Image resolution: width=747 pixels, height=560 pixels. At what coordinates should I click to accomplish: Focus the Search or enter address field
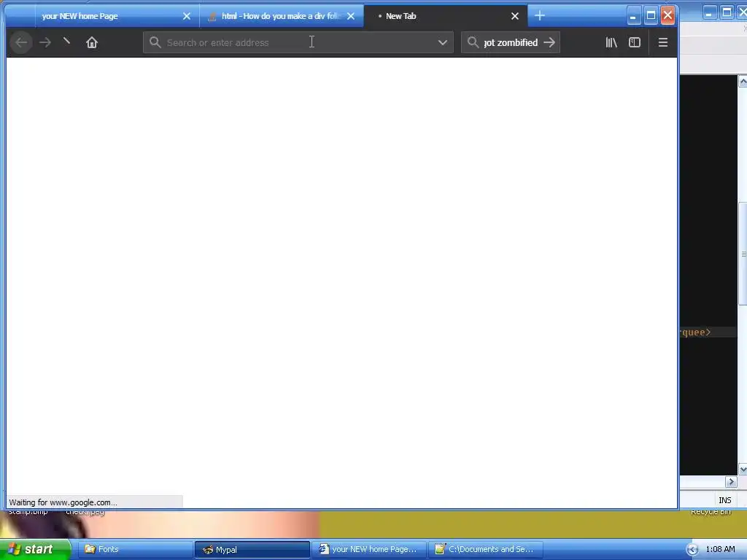pyautogui.click(x=298, y=42)
